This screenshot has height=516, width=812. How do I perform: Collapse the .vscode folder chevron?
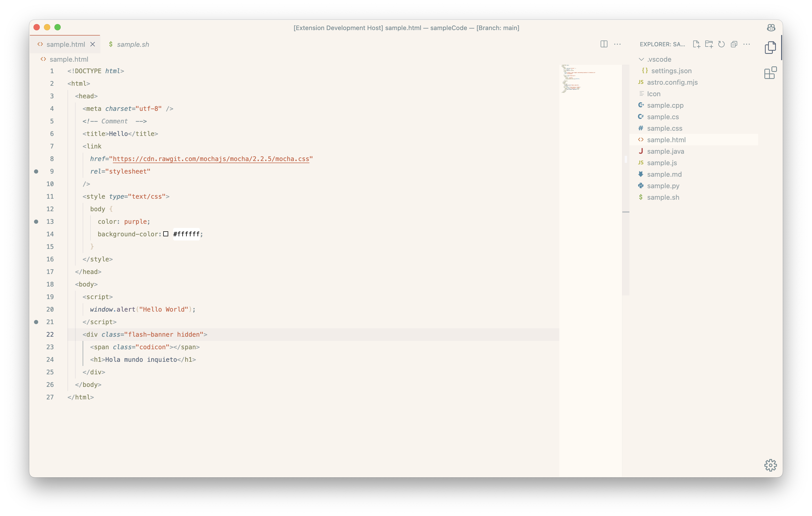[x=641, y=59]
